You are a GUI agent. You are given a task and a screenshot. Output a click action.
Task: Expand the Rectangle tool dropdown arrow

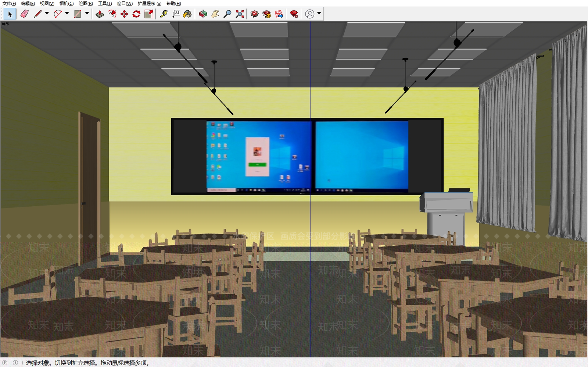pos(87,13)
